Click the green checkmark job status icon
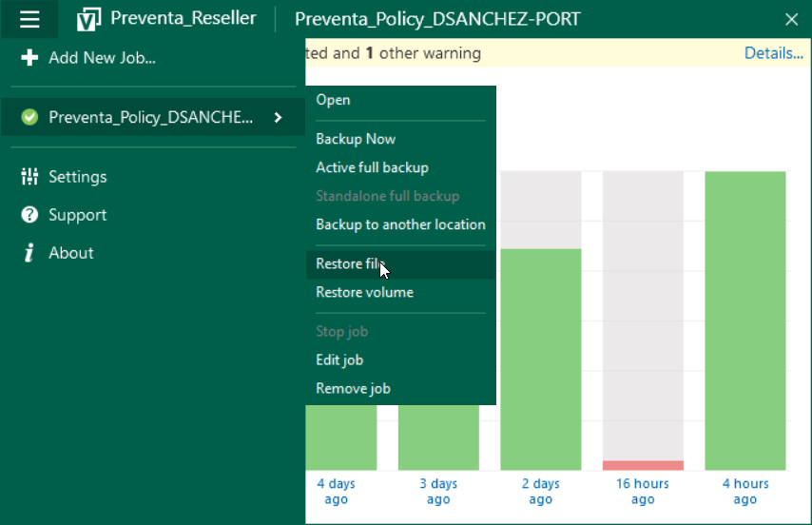Viewport: 812px width, 525px height. [29, 117]
